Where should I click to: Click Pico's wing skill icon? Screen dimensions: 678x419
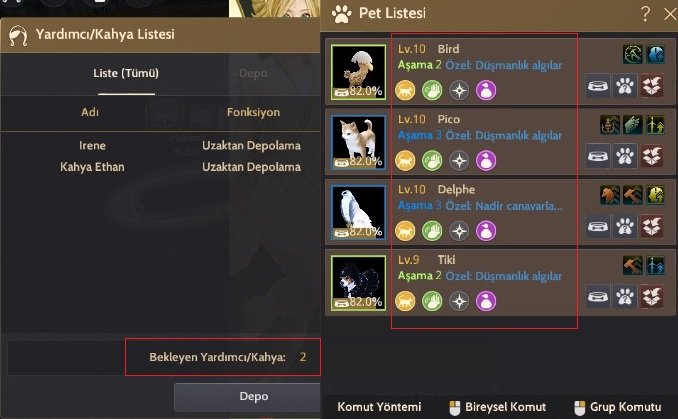coord(633,125)
